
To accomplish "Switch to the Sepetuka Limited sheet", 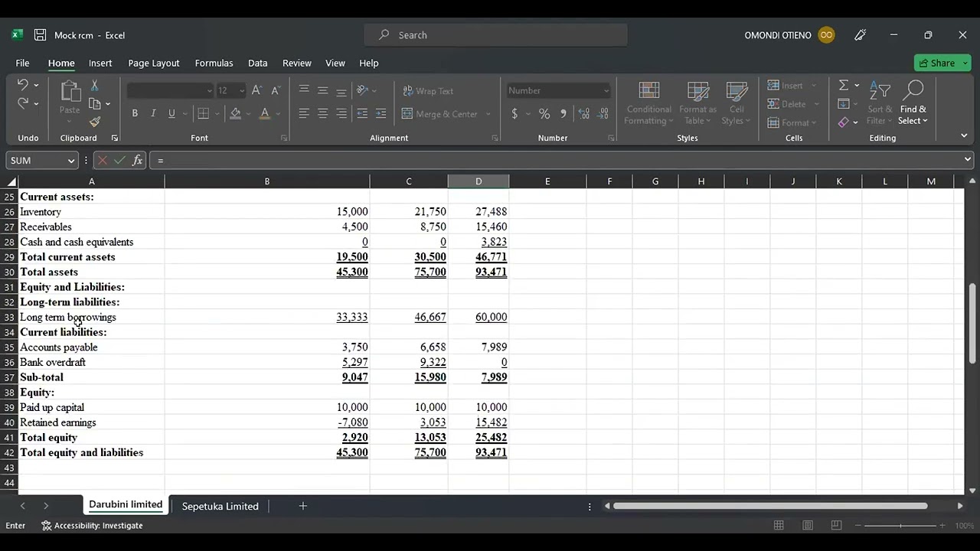I will point(220,506).
